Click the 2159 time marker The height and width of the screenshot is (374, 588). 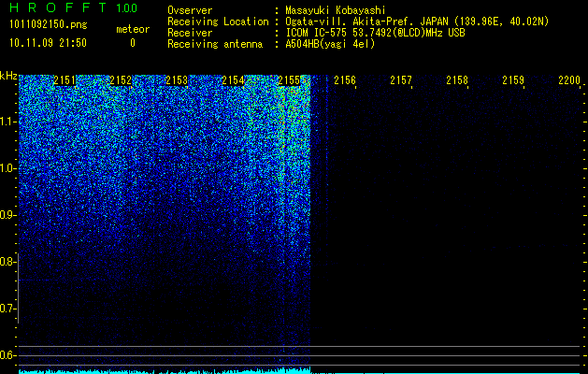pyautogui.click(x=513, y=80)
